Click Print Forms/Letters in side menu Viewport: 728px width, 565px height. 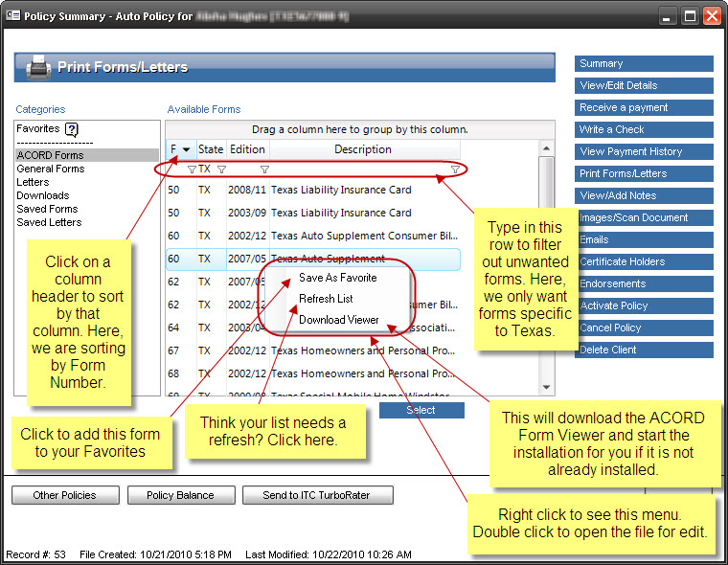pos(644,173)
